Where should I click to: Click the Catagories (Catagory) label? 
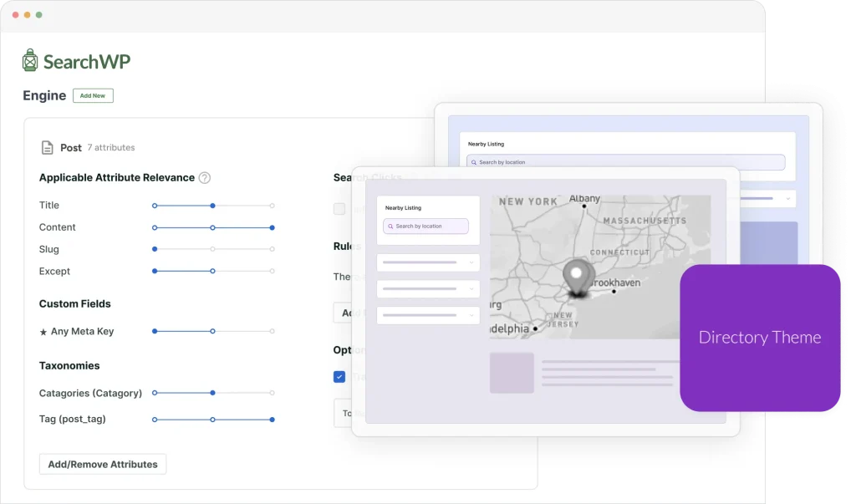tap(90, 393)
